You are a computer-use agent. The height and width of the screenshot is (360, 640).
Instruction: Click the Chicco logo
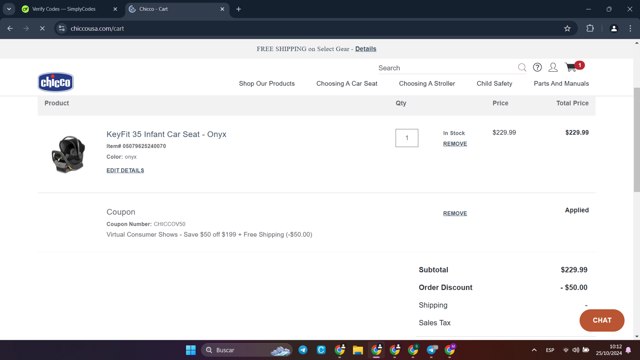coord(56,82)
